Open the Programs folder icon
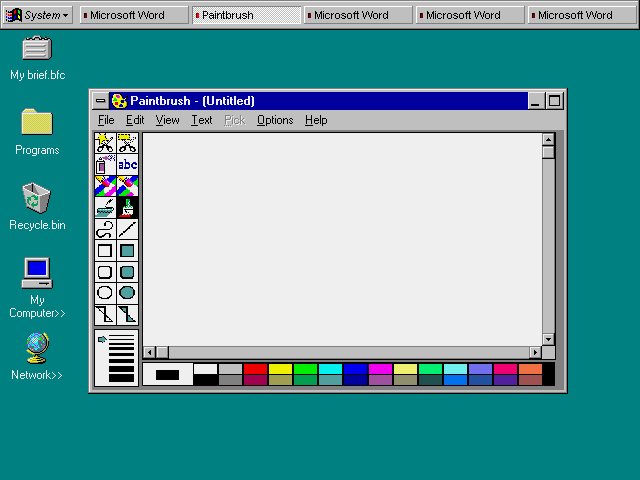 point(37,132)
